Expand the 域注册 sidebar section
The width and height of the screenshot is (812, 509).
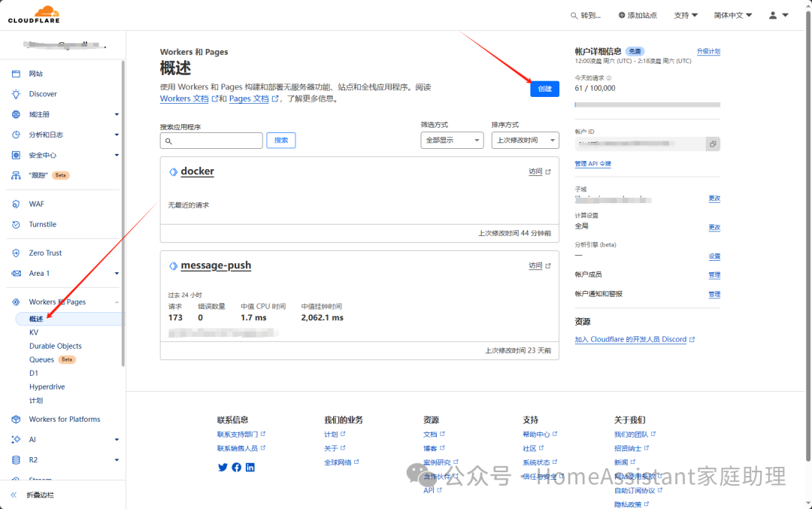tap(117, 114)
